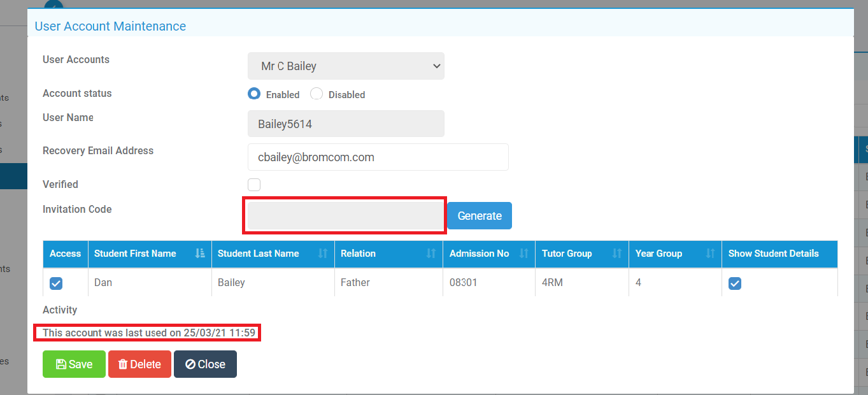Select the Disabled account status
This screenshot has width=868, height=395.
click(317, 93)
